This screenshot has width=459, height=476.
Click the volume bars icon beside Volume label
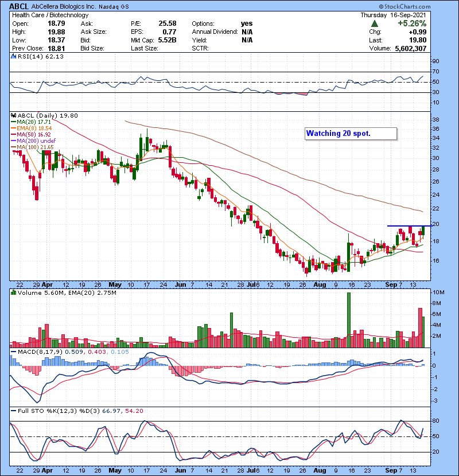(13, 292)
